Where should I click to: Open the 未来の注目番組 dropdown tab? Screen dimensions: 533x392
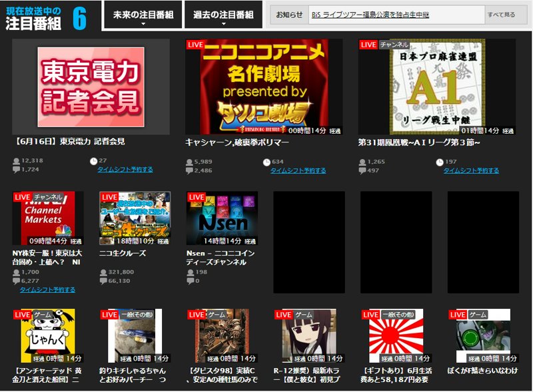click(143, 15)
